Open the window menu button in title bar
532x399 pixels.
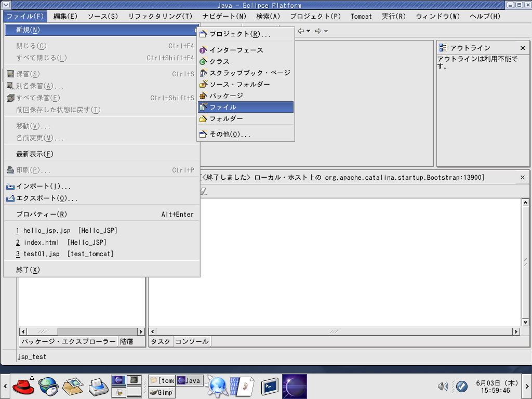point(6,5)
